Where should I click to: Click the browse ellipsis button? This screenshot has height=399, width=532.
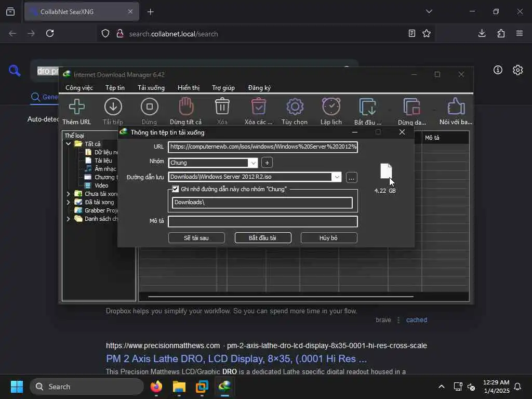coord(352,178)
